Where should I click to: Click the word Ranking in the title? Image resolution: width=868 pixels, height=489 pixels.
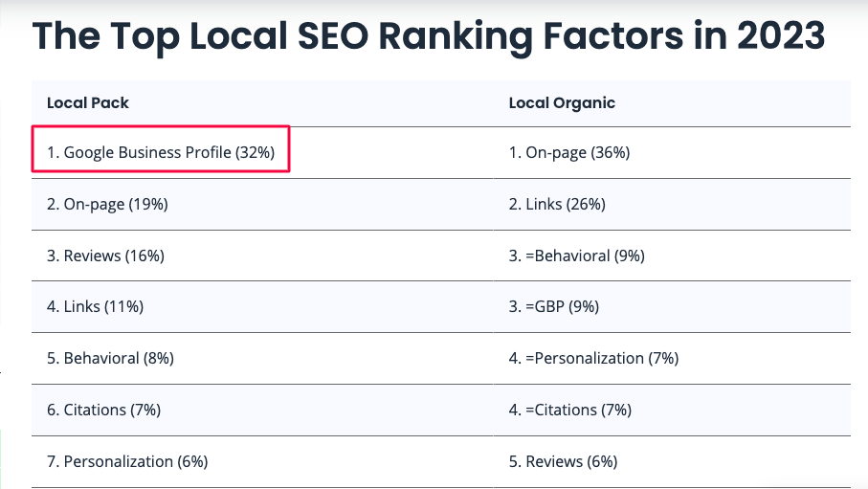(455, 37)
